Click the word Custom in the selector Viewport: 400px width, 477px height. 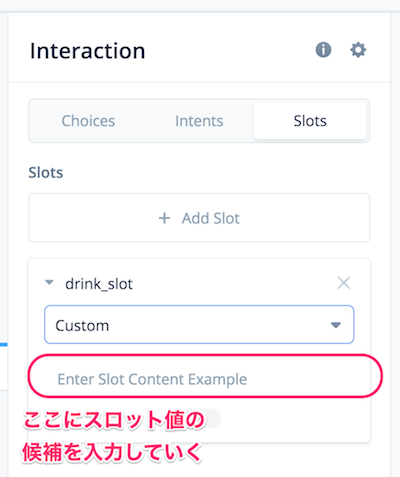click(82, 326)
